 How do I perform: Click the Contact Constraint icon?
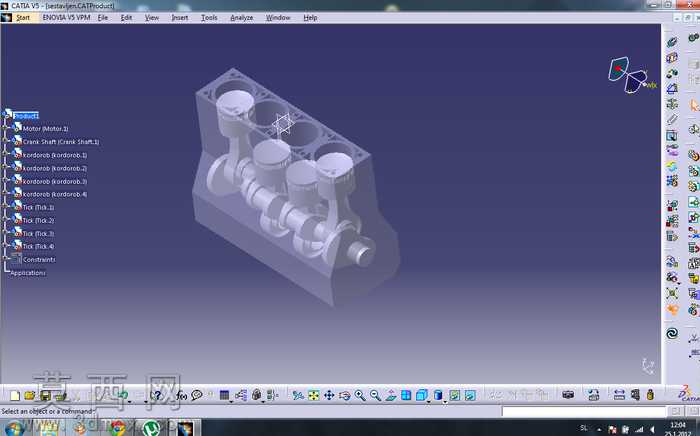pos(672,58)
